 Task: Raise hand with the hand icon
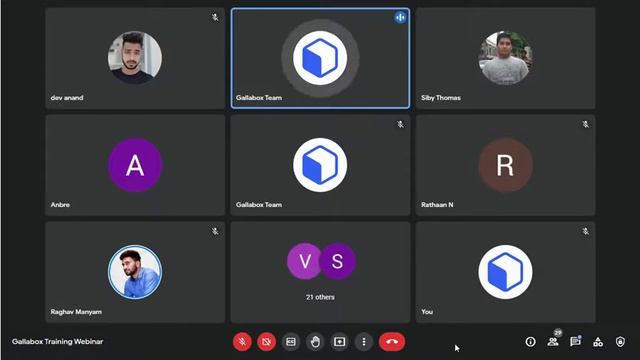pyautogui.click(x=315, y=342)
